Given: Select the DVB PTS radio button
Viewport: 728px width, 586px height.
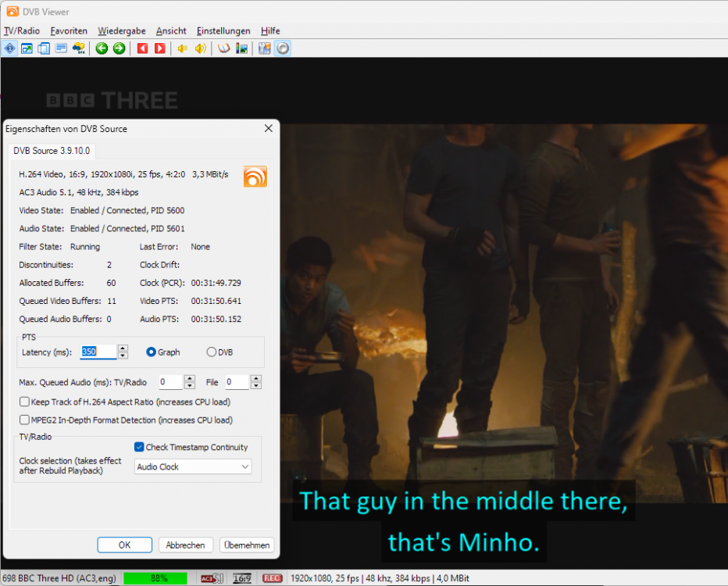Looking at the screenshot, I should [211, 352].
